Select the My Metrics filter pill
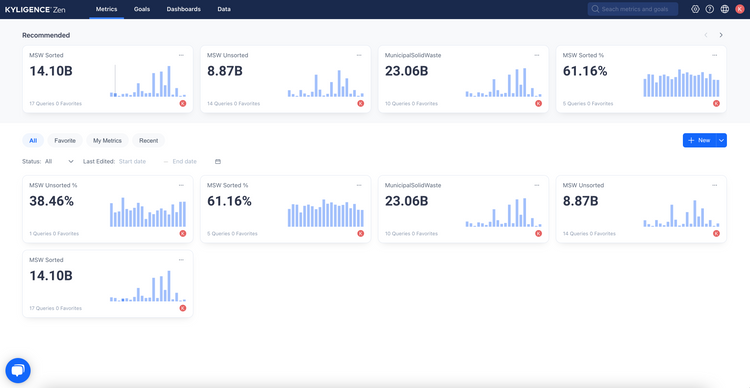 pos(107,141)
